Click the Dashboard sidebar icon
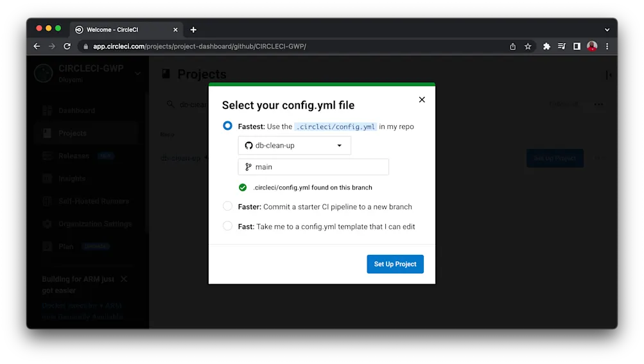Image resolution: width=644 pixels, height=364 pixels. click(48, 110)
